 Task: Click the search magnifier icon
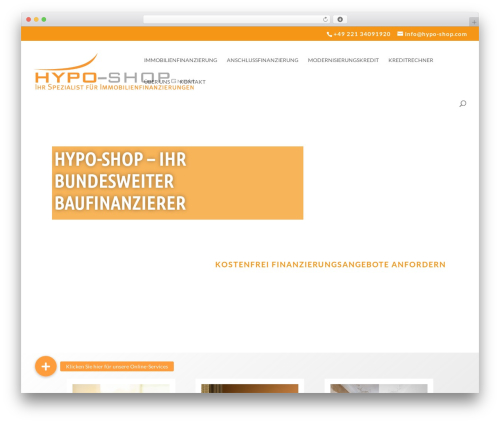463,104
